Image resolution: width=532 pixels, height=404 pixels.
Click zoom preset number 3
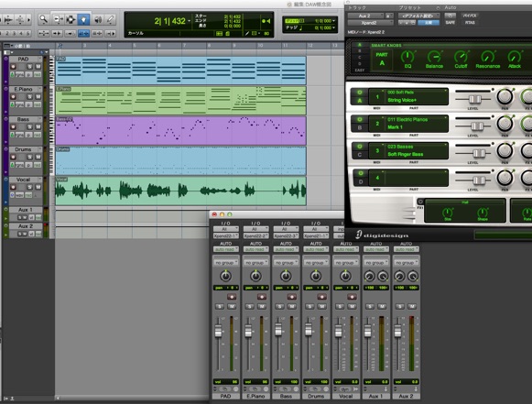click(15, 33)
